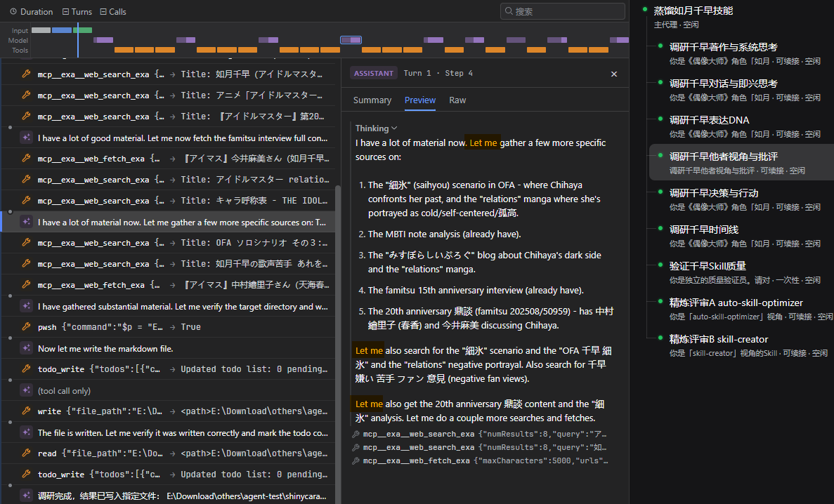Click wrench icon on the read file_path row
The height and width of the screenshot is (504, 834).
(26, 453)
